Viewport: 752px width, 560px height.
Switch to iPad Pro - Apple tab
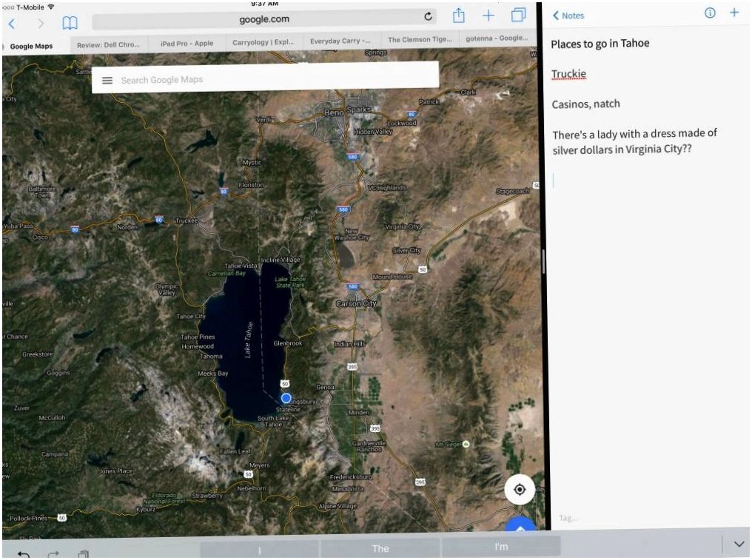[187, 43]
